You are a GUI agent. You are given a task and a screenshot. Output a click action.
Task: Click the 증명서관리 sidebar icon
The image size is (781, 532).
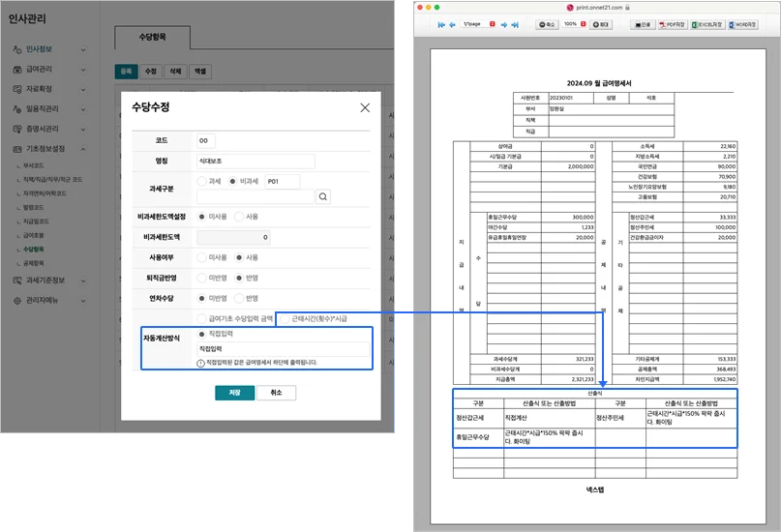(x=17, y=129)
